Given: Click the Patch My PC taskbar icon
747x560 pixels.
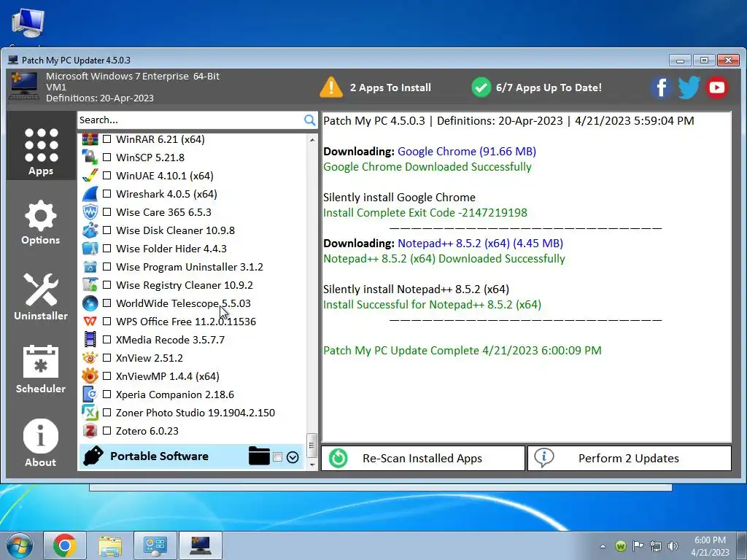Looking at the screenshot, I should pos(200,545).
